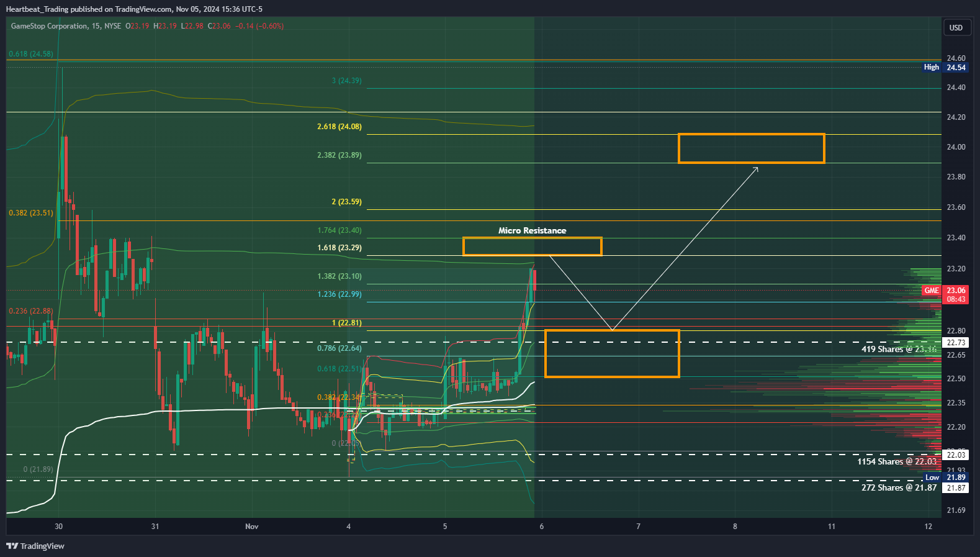The width and height of the screenshot is (980, 557).
Task: Select the close value C23.06
Action: (x=219, y=26)
